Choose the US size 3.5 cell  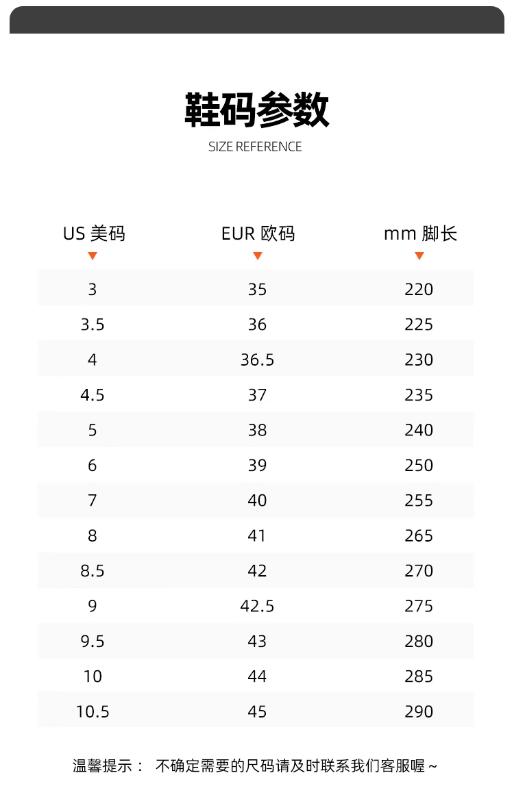tap(92, 325)
